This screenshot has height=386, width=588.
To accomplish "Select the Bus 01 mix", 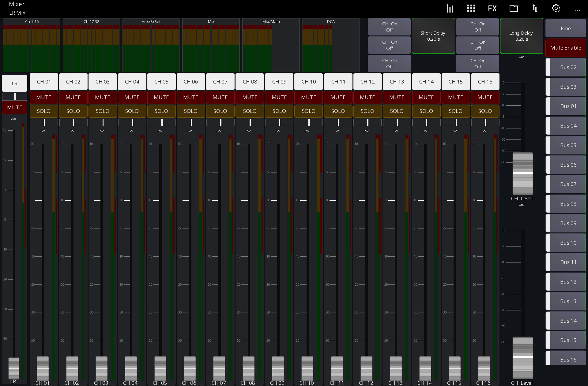I will click(x=566, y=106).
